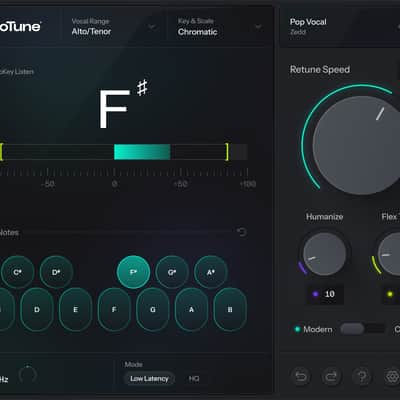400x400 pixels.
Task: Click the Flex Tune knob
Action: tap(389, 254)
